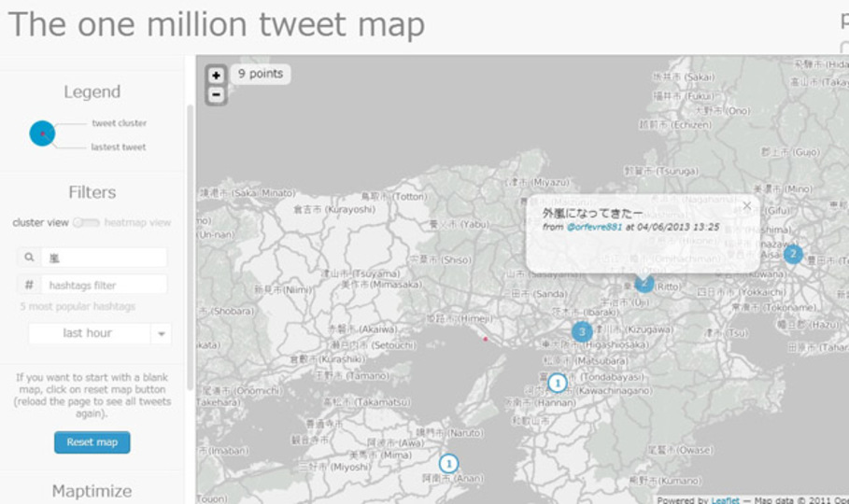Open the Leaflet attribution link
This screenshot has width=849, height=504.
725,499
